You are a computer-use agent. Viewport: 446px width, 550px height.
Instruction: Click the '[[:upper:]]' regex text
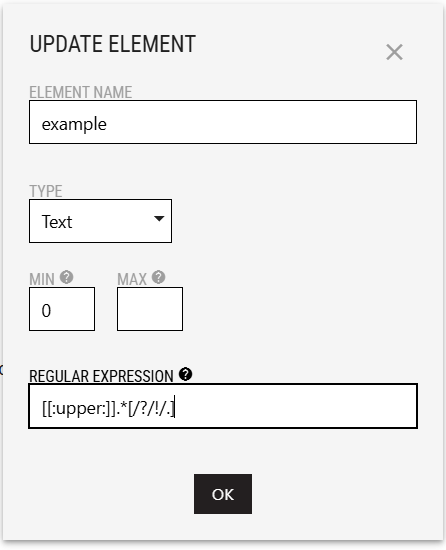[79, 409]
